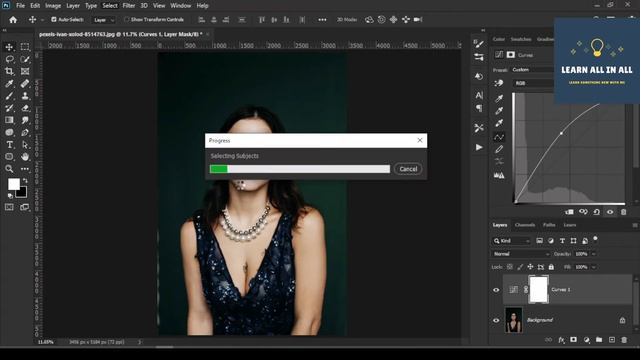Choose draw-to-modify curve pencil
640x360 pixels.
tap(499, 149)
